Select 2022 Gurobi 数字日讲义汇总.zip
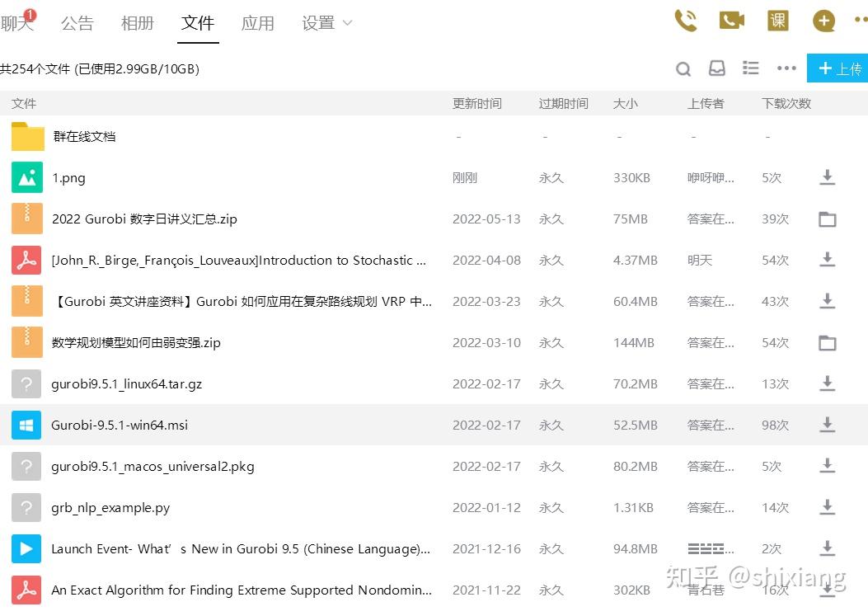Viewport: 868px width, 616px height. click(x=144, y=219)
